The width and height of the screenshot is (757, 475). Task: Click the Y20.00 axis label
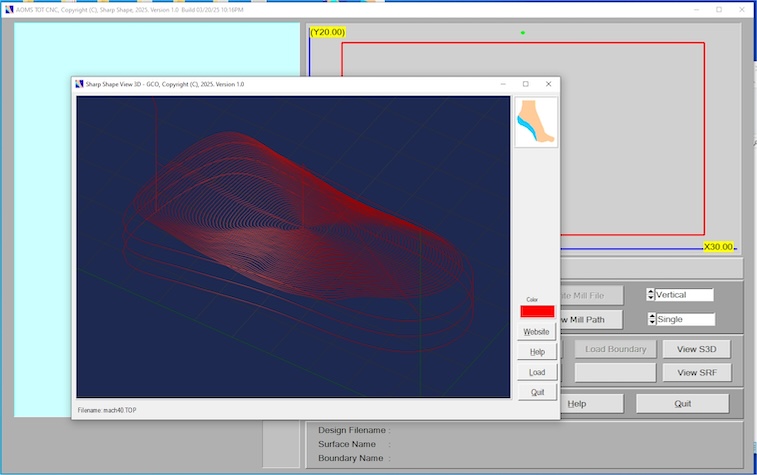[x=328, y=32]
